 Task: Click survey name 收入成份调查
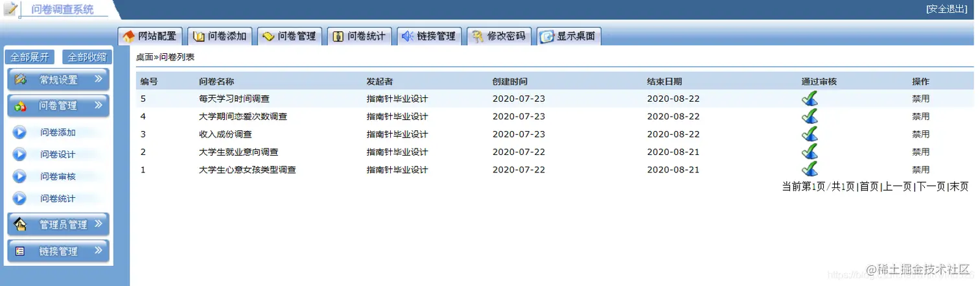[x=226, y=134]
